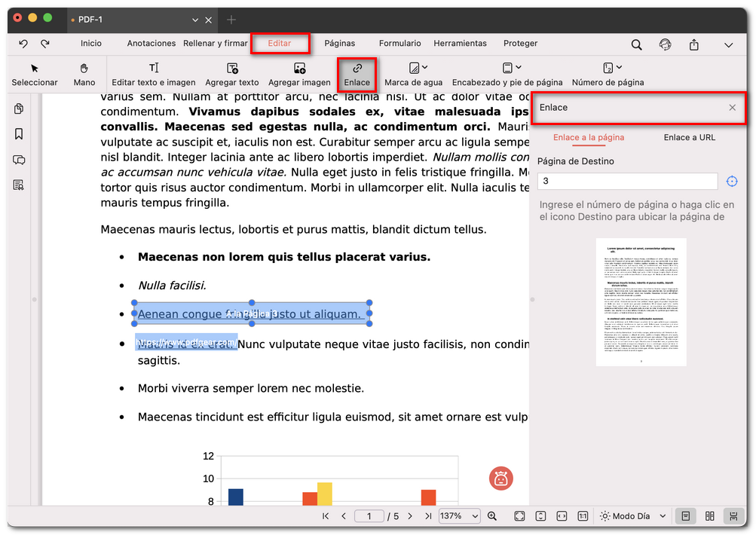This screenshot has width=756, height=535.
Task: Select the Enlace link tool
Action: (x=357, y=74)
